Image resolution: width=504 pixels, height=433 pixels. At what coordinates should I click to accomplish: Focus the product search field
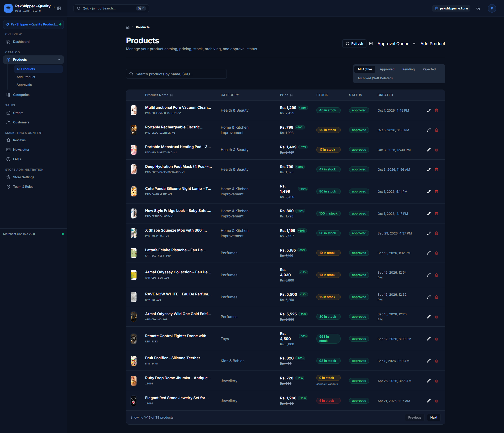176,74
